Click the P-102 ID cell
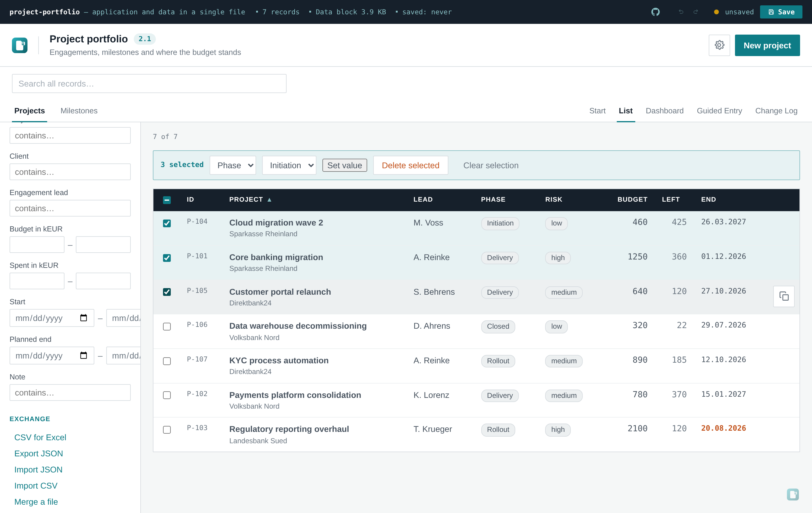The image size is (812, 513). point(197,394)
